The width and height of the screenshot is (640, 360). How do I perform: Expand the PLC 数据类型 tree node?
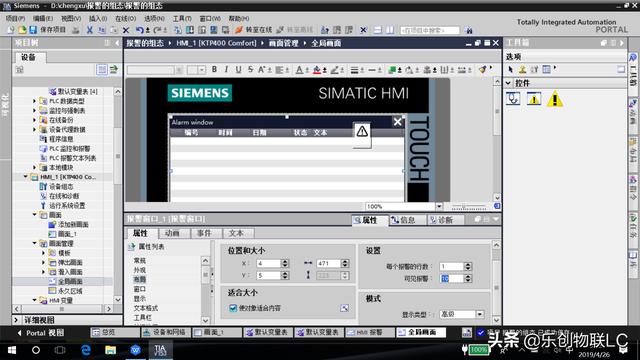[x=34, y=101]
